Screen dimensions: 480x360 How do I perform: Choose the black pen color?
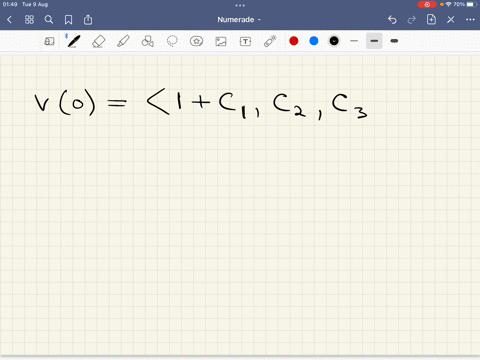pos(334,41)
